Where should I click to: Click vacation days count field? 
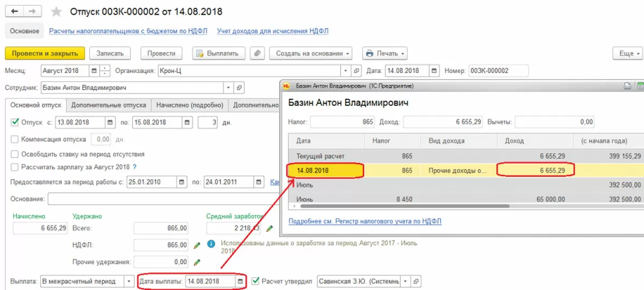click(208, 122)
